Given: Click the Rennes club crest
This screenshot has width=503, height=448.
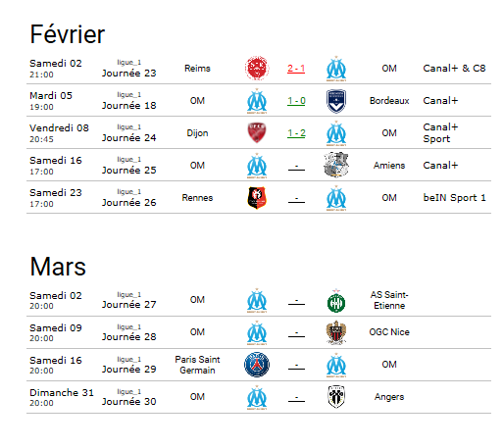Looking at the screenshot, I should tap(257, 198).
